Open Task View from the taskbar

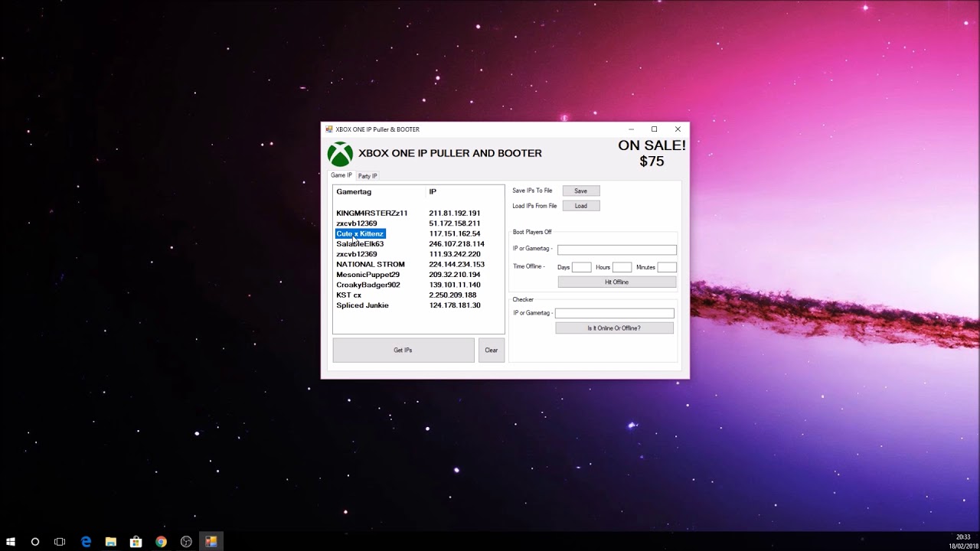pyautogui.click(x=60, y=542)
